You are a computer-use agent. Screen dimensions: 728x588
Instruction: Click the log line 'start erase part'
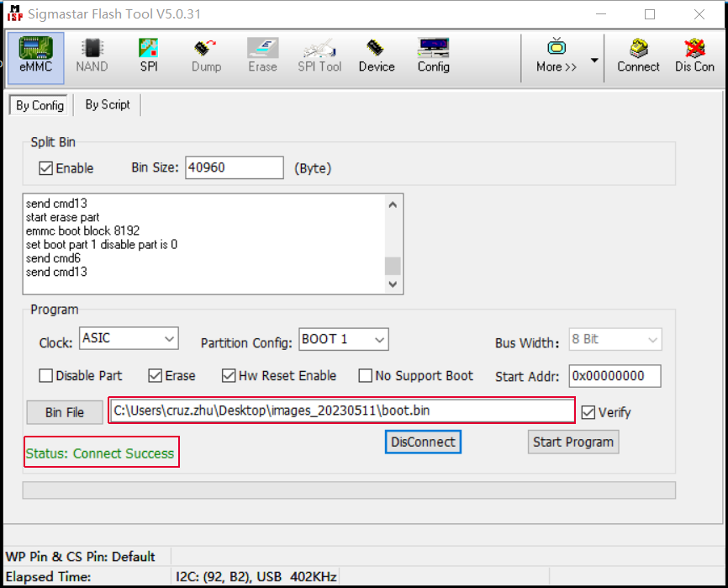(63, 217)
